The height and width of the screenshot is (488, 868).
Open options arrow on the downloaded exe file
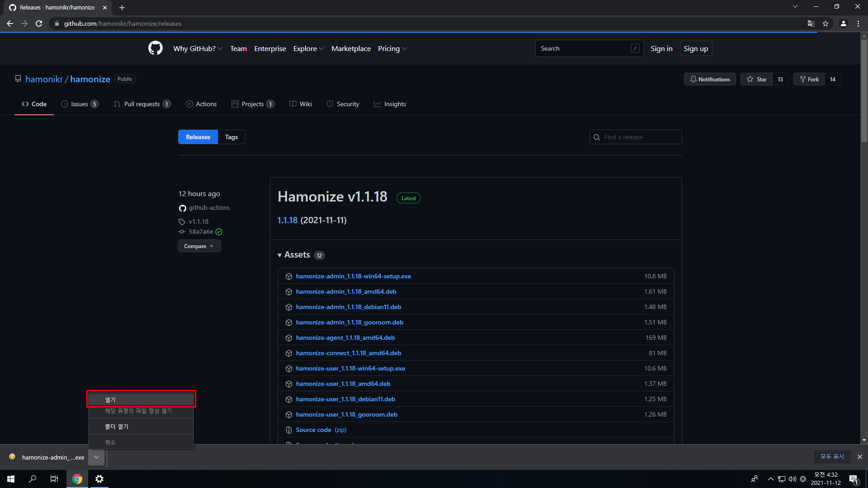coord(96,457)
